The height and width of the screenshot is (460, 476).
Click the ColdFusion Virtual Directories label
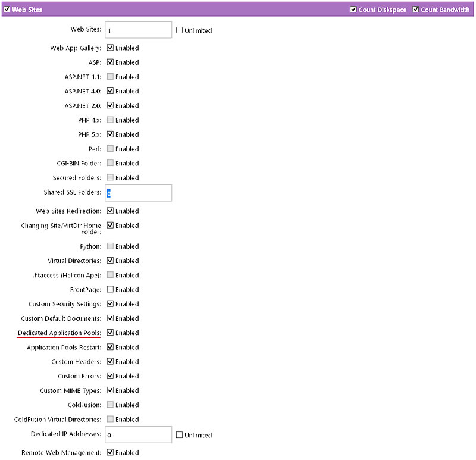click(x=58, y=420)
